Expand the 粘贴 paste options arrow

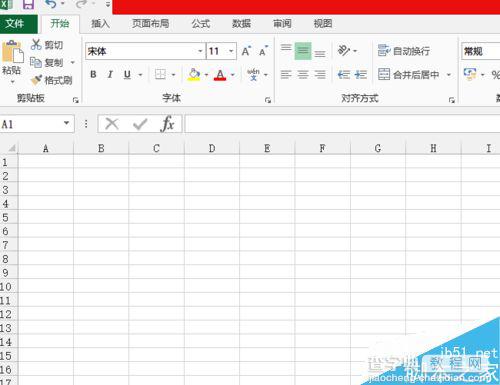click(x=12, y=82)
